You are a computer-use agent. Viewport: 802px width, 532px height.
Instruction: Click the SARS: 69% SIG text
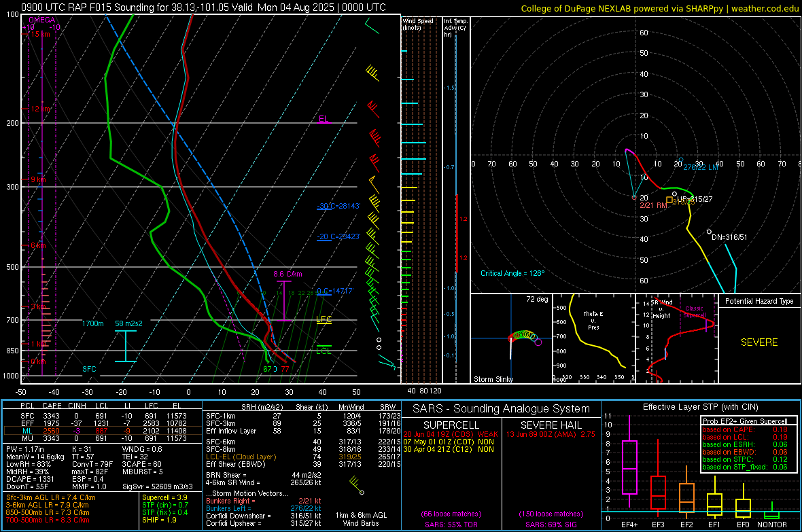551,525
